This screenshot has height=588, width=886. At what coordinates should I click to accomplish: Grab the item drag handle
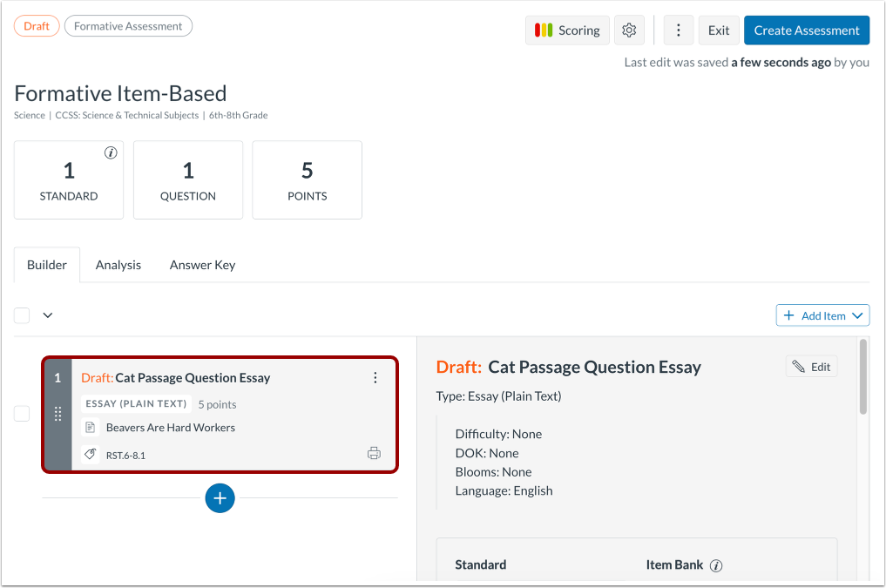[58, 414]
